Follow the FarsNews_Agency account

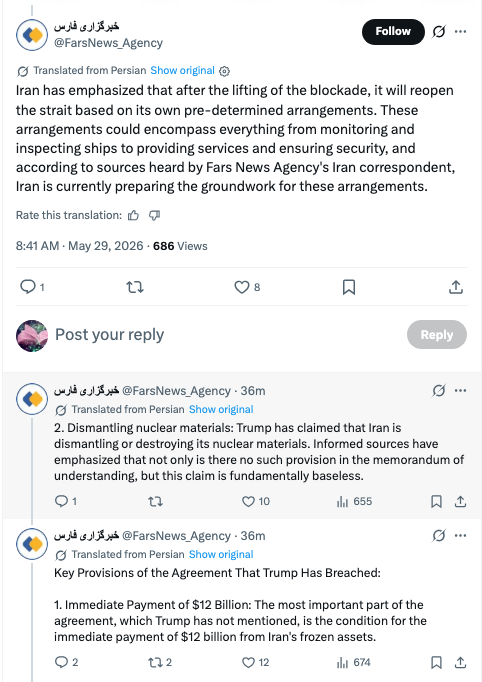coord(393,32)
